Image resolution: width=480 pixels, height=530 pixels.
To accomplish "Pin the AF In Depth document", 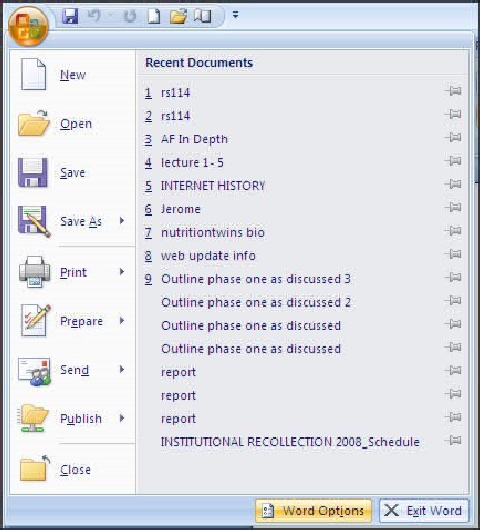I will 453,137.
